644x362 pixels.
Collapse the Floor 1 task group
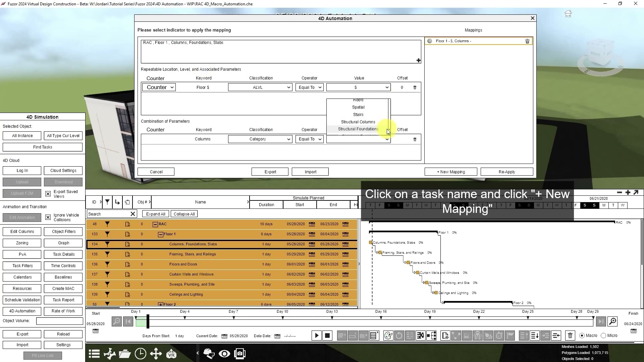[x=161, y=234]
